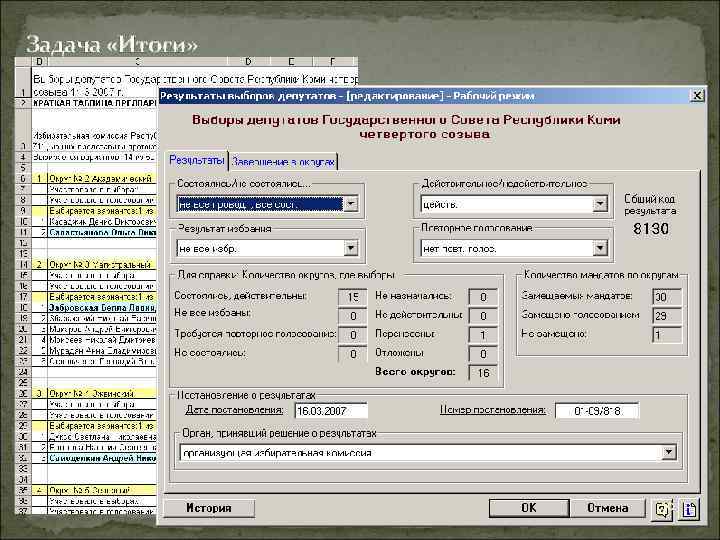Expand the Действительные/Недействительные dropdown arrow

(600, 204)
